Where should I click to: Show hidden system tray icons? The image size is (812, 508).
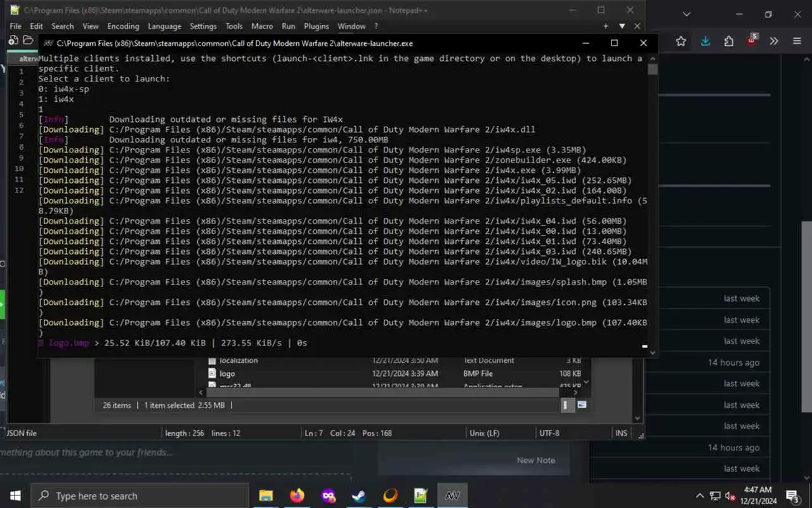tap(700, 496)
